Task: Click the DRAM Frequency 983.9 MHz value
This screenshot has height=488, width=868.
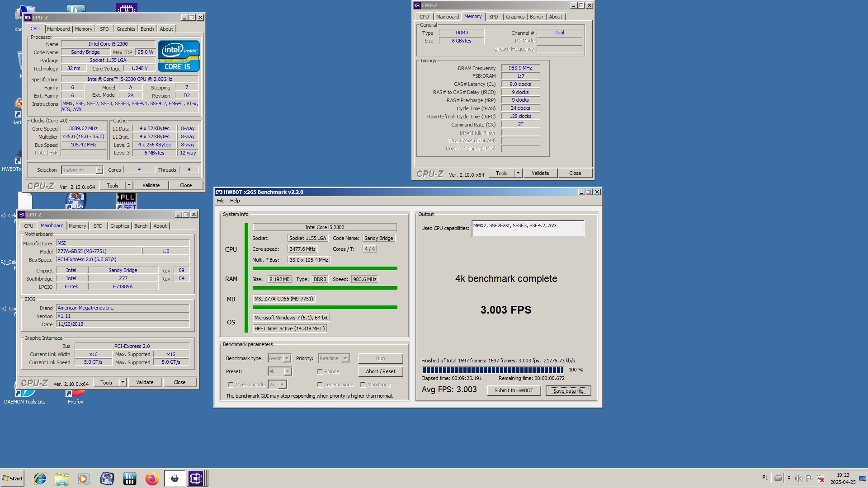Action: pyautogui.click(x=520, y=68)
